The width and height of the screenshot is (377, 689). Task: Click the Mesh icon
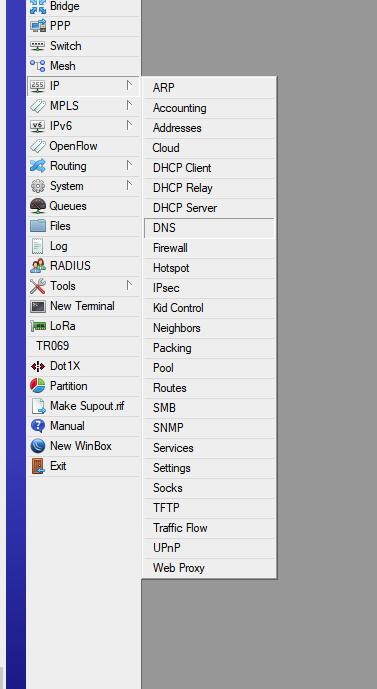(x=38, y=66)
